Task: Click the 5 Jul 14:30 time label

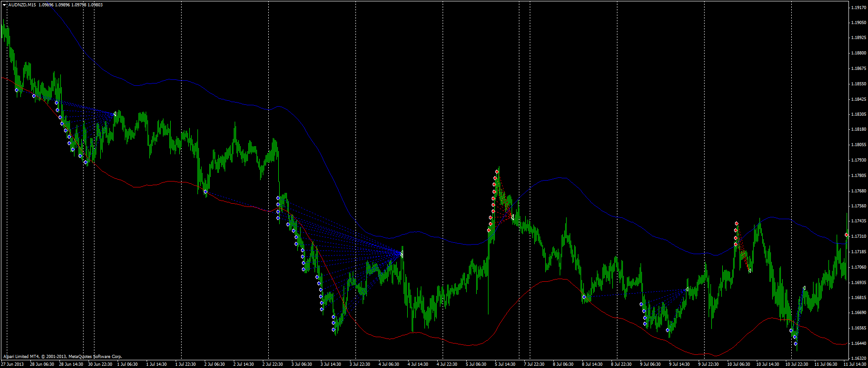Action: click(x=504, y=364)
